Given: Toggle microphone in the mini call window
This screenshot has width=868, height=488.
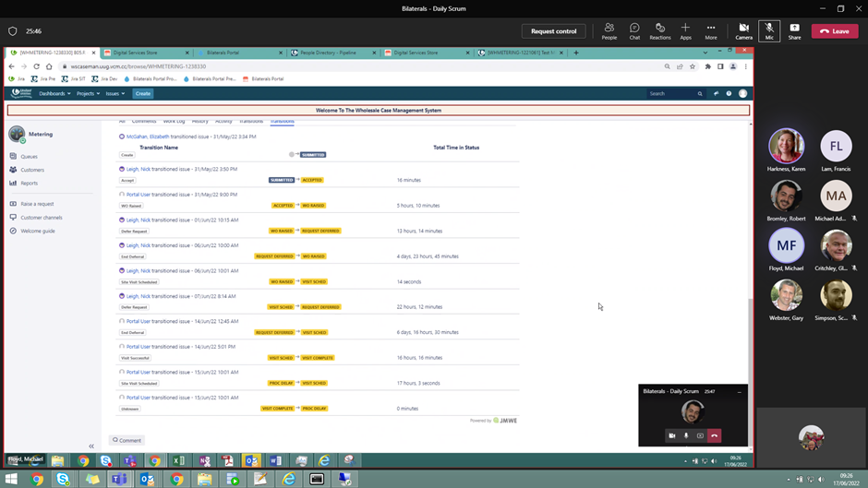Looking at the screenshot, I should [x=686, y=436].
